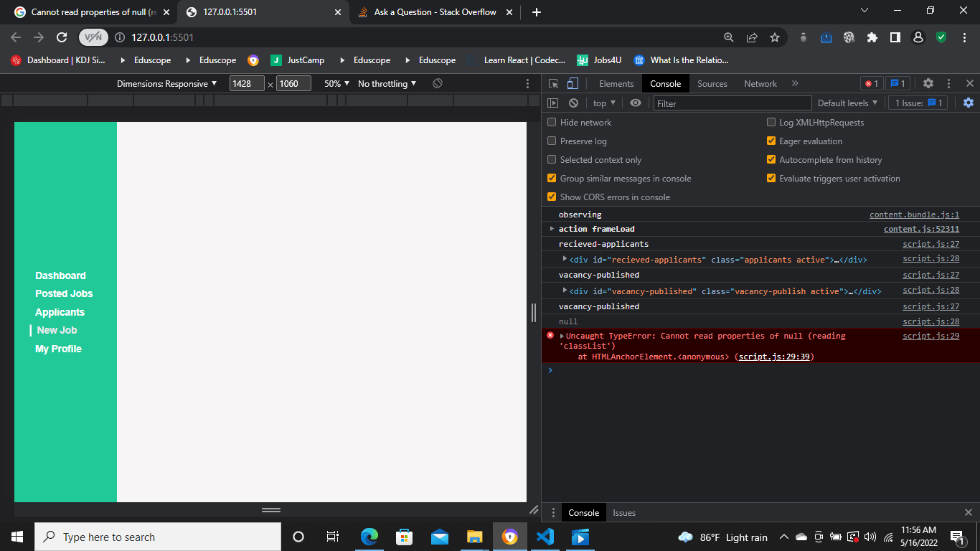Screen dimensions: 980x551
Task: Click the inspect element picker icon
Action: point(554,84)
